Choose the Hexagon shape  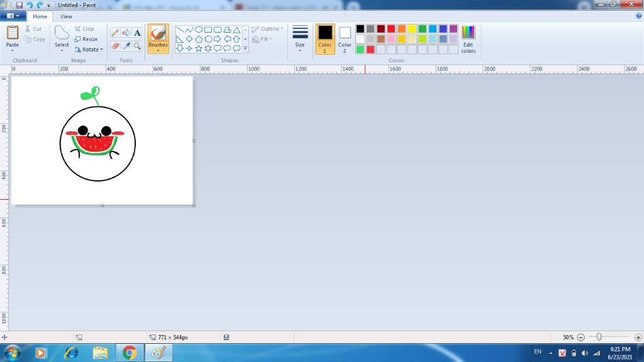pos(208,39)
